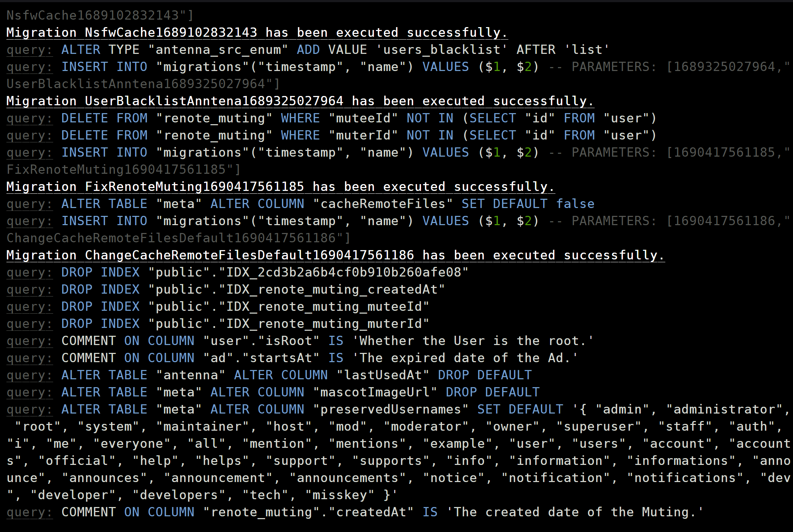This screenshot has height=532, width=793.
Task: Click the "mascotImageUrl" column name
Action: pyautogui.click(x=375, y=392)
